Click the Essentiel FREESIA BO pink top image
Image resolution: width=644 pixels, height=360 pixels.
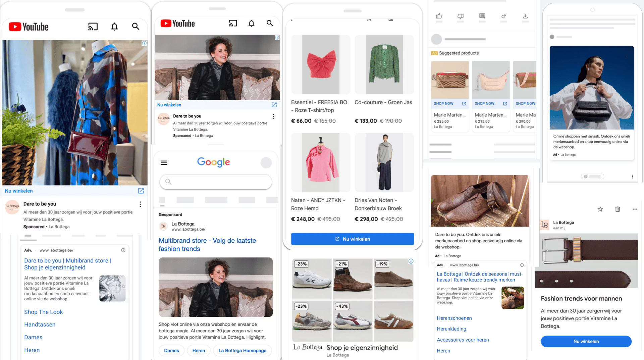click(321, 64)
